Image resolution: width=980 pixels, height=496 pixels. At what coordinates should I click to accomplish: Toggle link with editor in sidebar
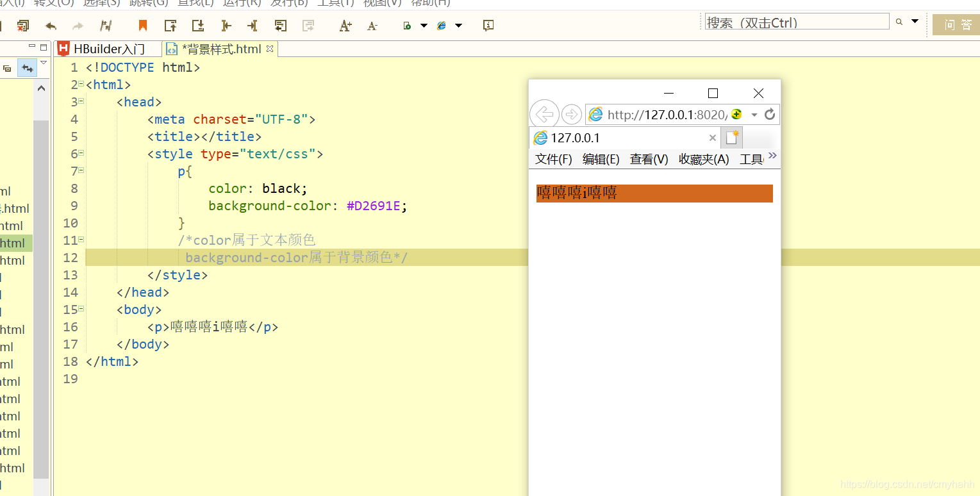[27, 68]
